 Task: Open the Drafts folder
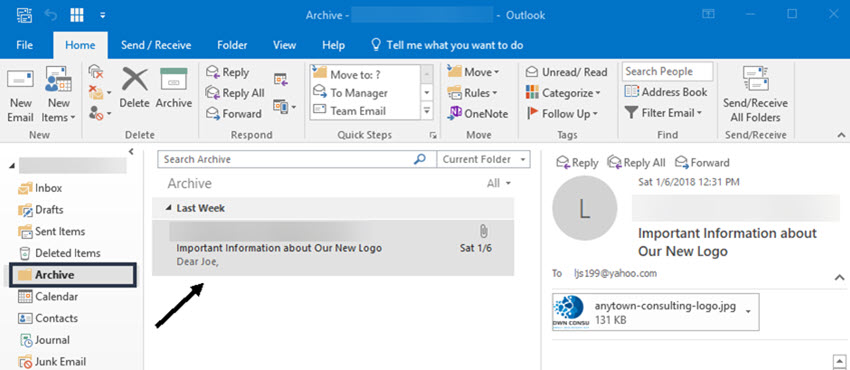point(41,210)
